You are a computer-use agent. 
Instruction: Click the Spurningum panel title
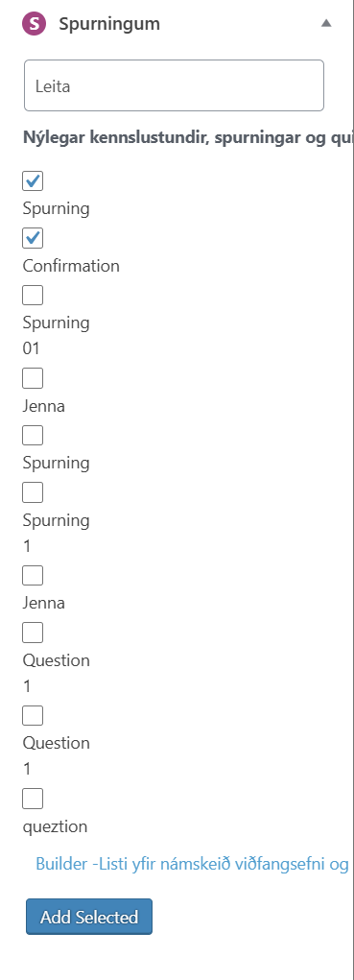click(109, 24)
